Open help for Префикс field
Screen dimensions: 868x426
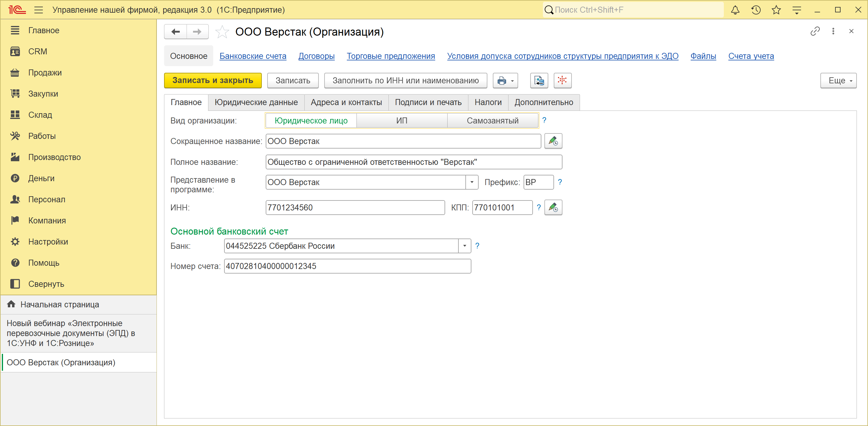pos(560,182)
